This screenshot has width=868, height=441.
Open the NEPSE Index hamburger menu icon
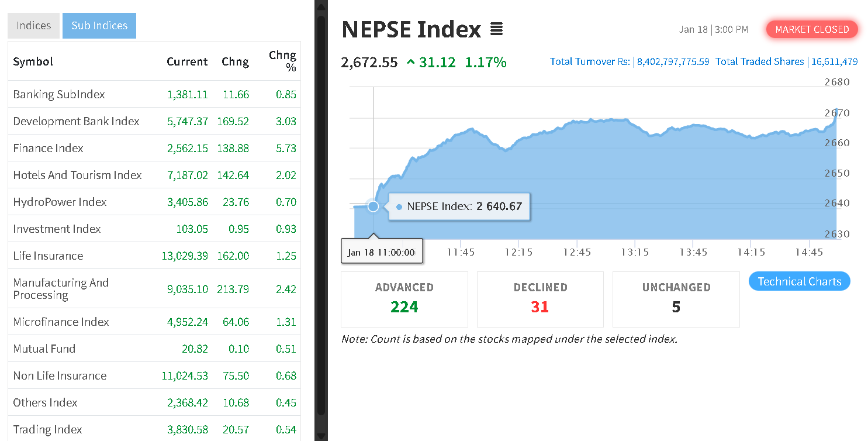click(x=496, y=29)
